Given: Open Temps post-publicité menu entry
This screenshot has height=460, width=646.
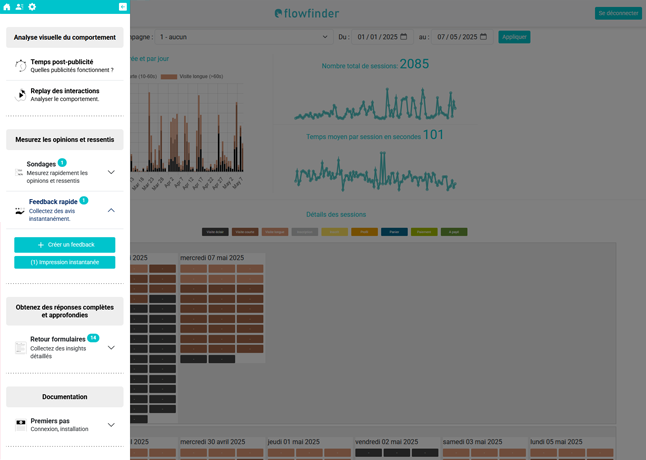Looking at the screenshot, I should click(65, 65).
